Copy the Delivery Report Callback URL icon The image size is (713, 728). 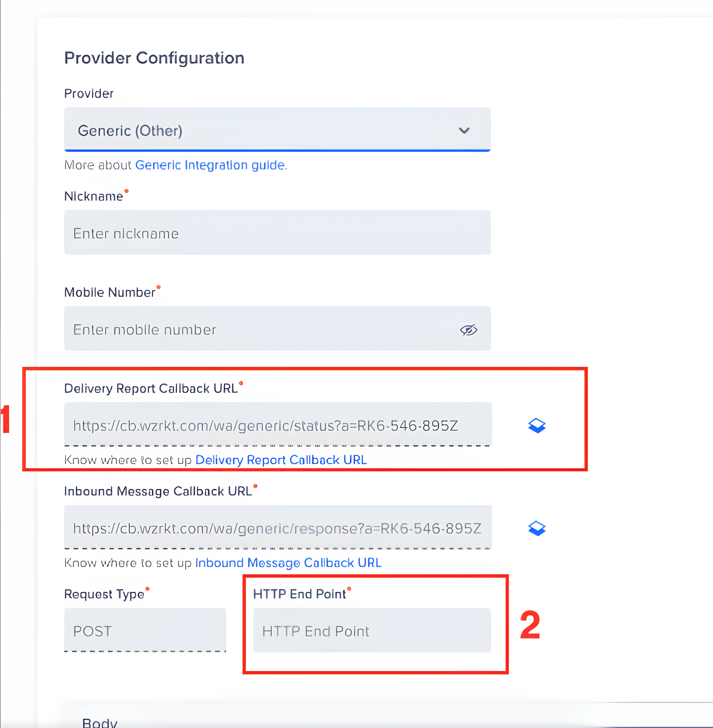coord(536,426)
